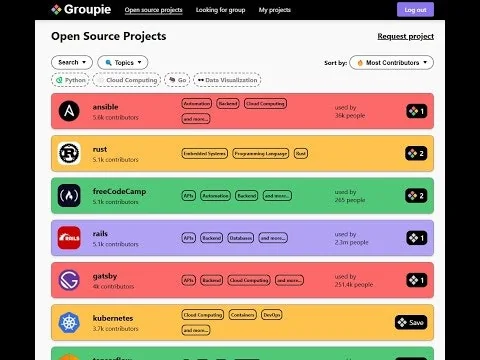Viewport: 480px width, 360px height.
Task: Open the ansible project logo
Action: tap(69, 111)
